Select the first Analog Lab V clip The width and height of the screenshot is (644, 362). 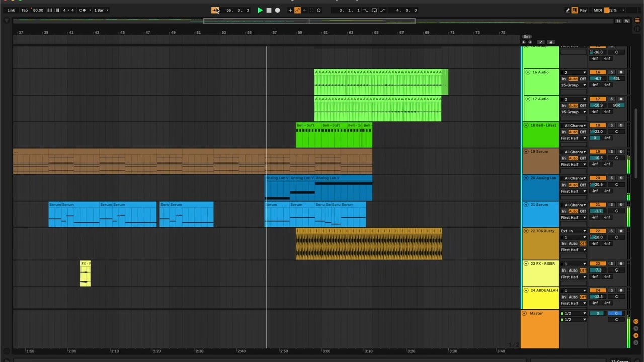click(277, 188)
